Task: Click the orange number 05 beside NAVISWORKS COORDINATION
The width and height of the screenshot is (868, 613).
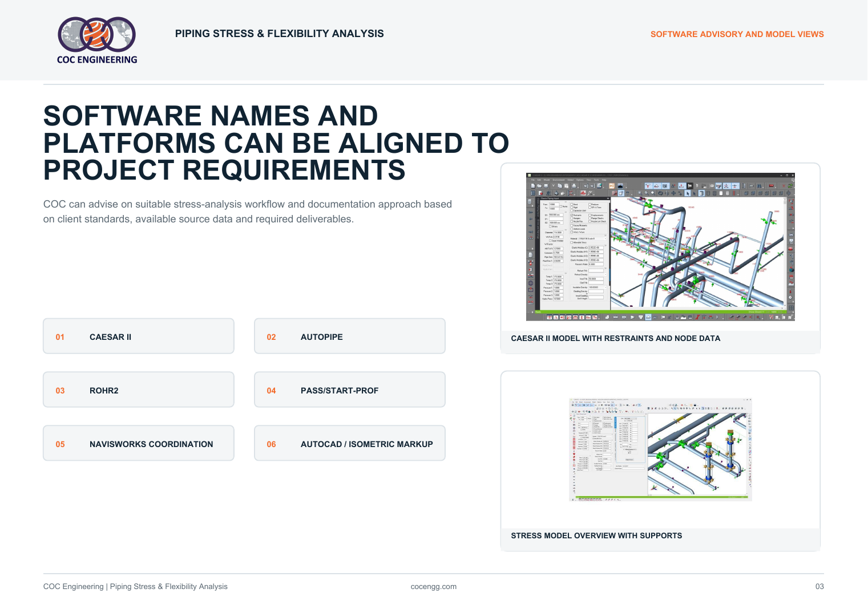Action: point(60,444)
